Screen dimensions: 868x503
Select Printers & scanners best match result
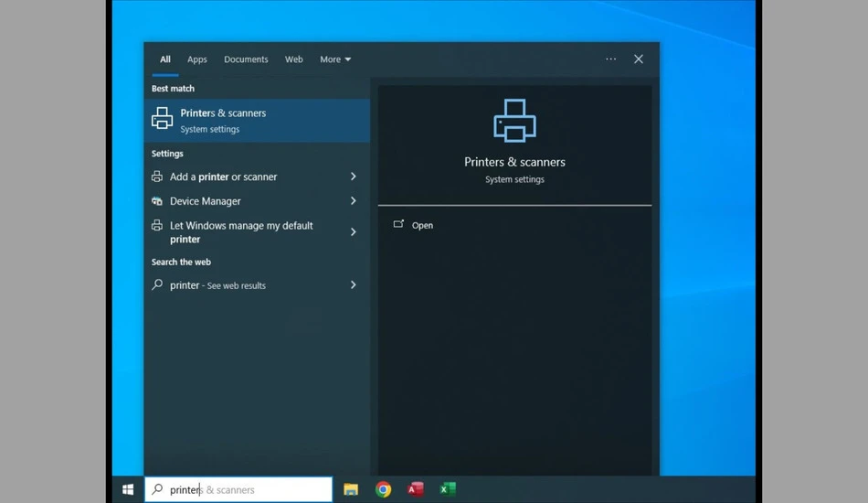point(257,120)
